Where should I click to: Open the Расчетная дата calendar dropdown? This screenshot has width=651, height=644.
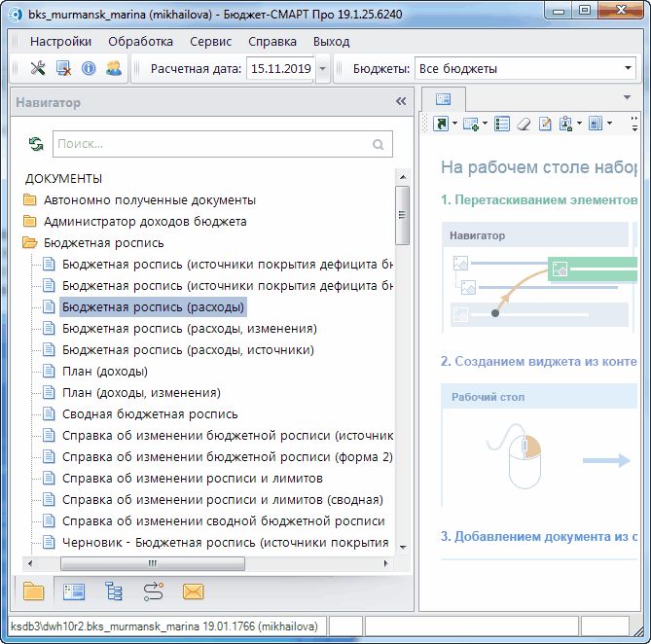pyautogui.click(x=322, y=69)
